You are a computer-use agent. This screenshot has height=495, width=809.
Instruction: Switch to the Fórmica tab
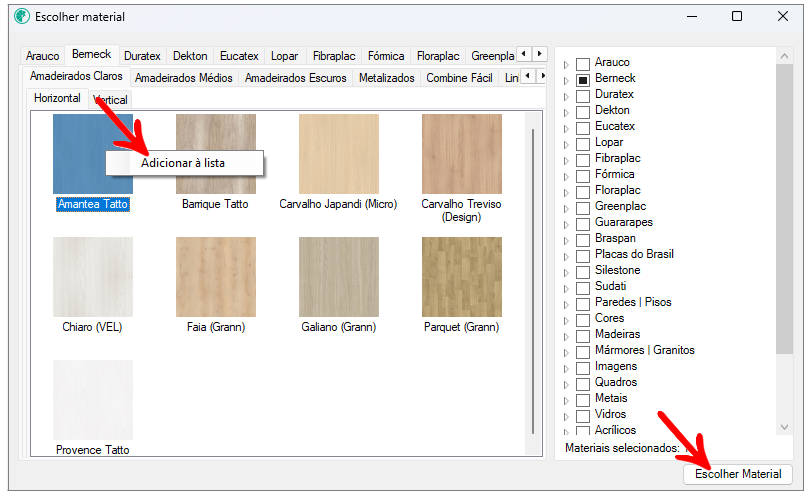(x=386, y=56)
